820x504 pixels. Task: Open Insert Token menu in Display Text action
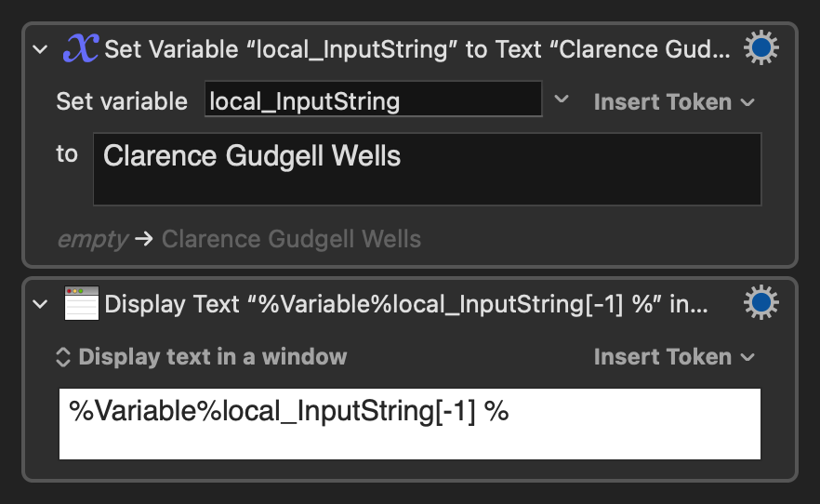click(x=674, y=356)
